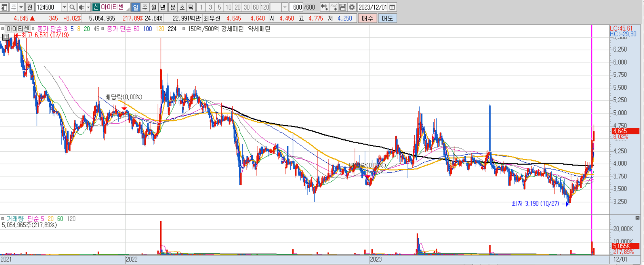Switch to 월 monthly chart period
The image size is (644, 265).
pyautogui.click(x=154, y=7)
